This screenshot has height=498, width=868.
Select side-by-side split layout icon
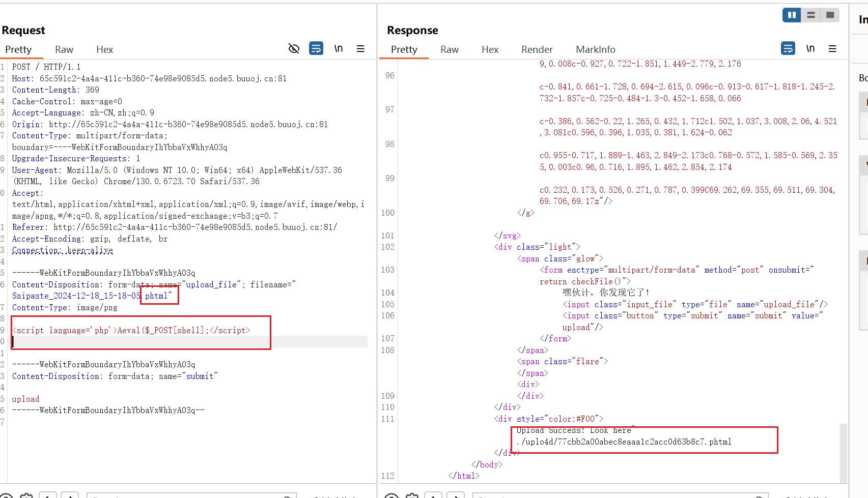[792, 15]
